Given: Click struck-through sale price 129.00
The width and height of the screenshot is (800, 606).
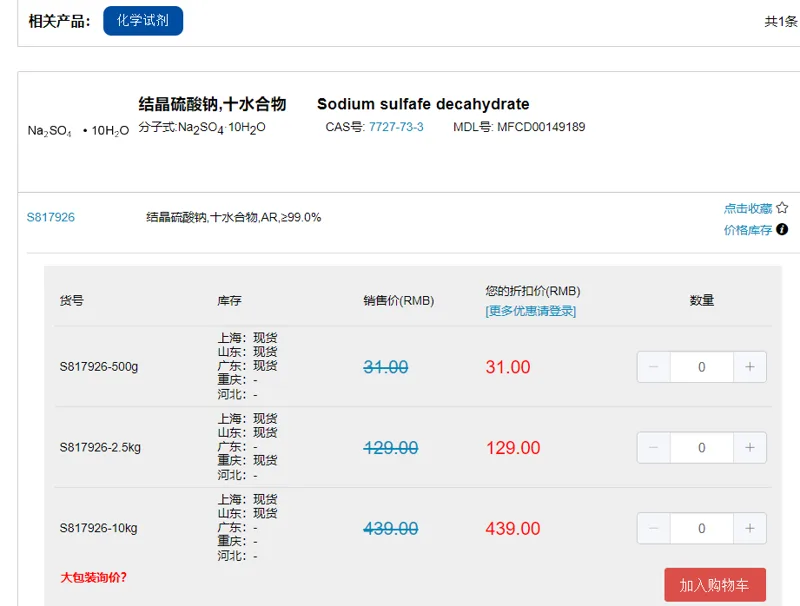Looking at the screenshot, I should coord(391,447).
